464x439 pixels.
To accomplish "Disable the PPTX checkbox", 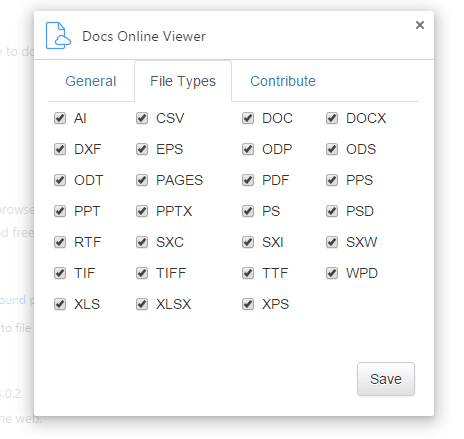I will coord(142,211).
